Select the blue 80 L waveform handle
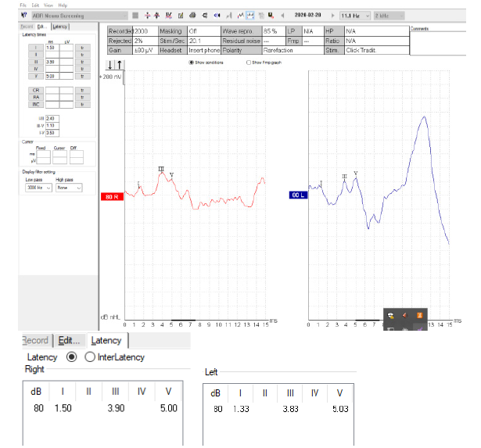Viewport: 481px width, 448px height. point(298,194)
